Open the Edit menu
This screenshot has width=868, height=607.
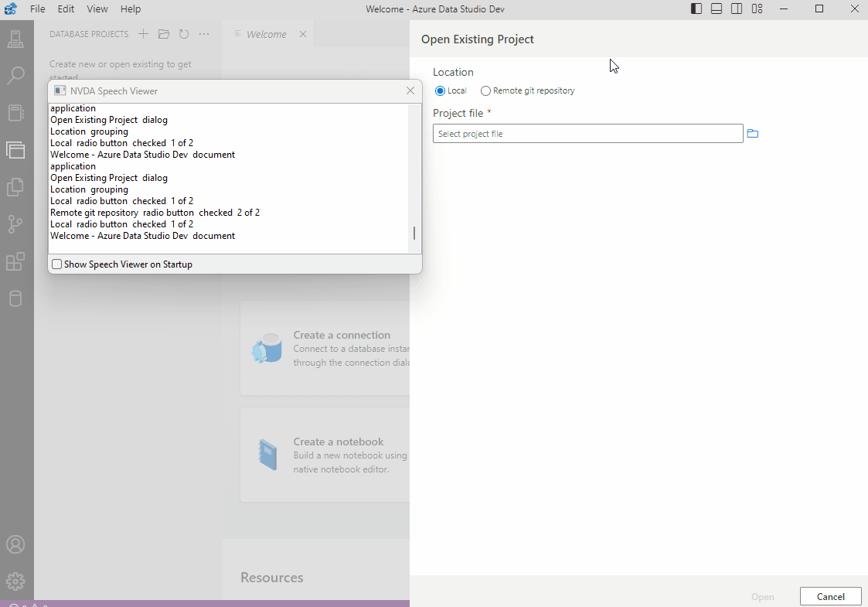click(66, 9)
